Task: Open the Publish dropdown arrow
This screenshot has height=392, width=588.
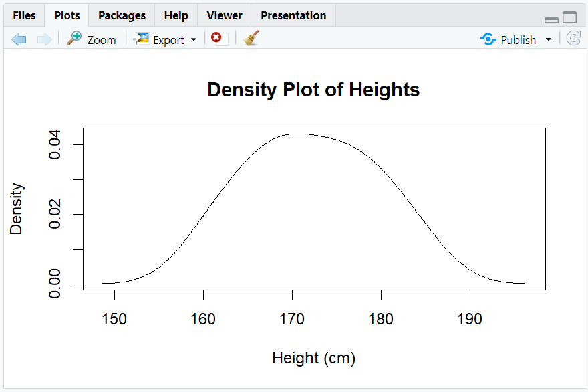Action: pyautogui.click(x=548, y=39)
